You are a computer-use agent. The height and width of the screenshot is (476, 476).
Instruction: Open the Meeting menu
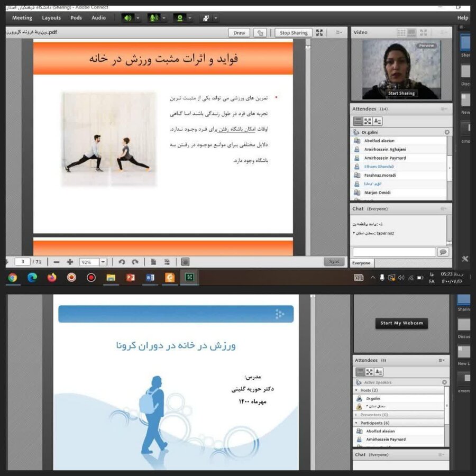pos(22,18)
